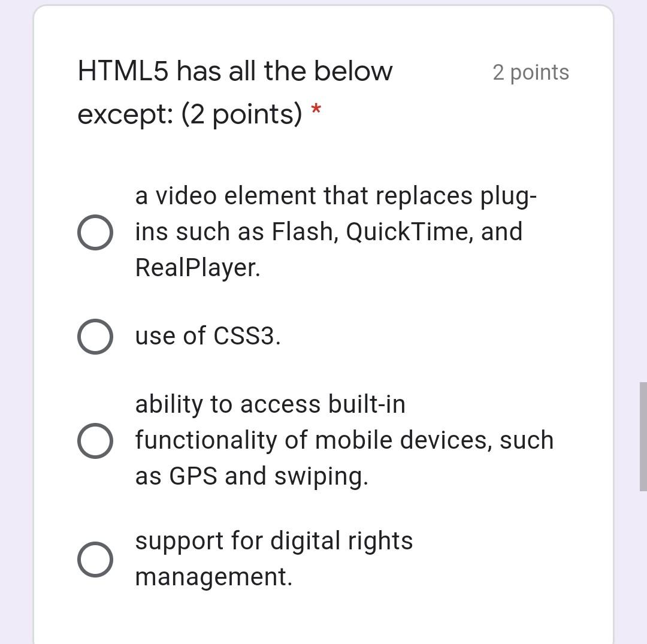
Task: Select the digital rights management radio button
Action: [95, 560]
